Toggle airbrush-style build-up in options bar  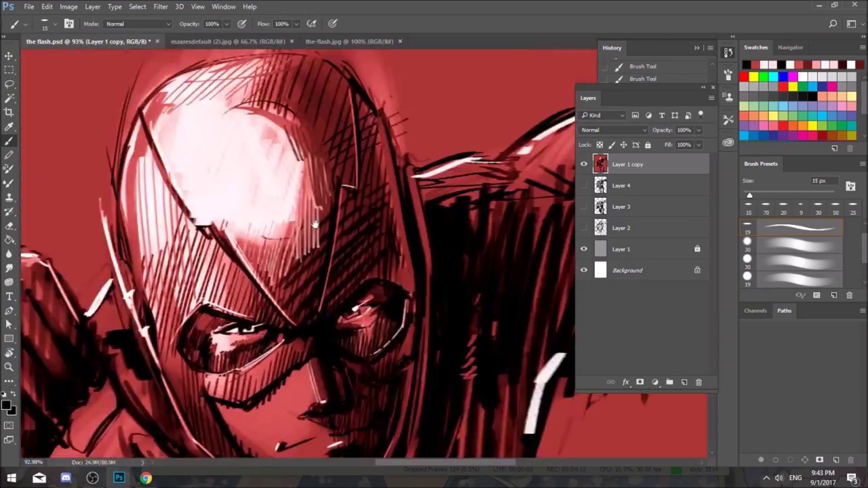[311, 24]
